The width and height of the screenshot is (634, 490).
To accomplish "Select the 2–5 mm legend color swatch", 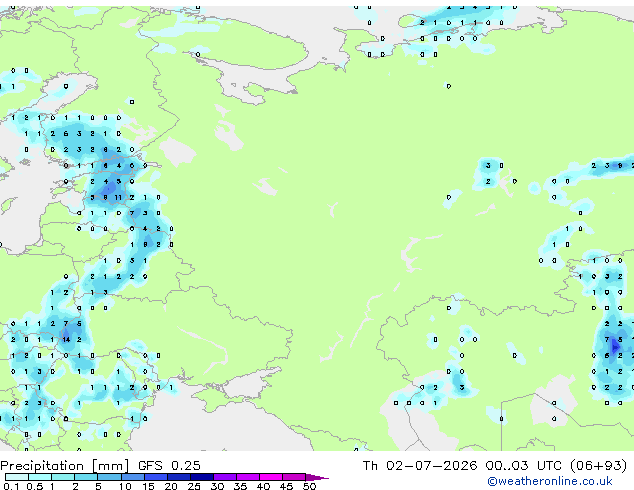I will coord(86,477).
